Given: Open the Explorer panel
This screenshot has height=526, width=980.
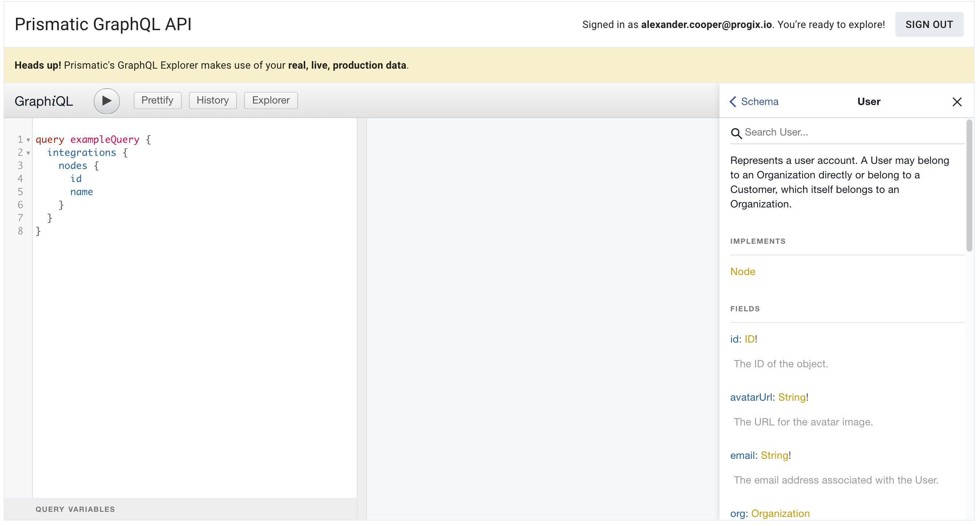Looking at the screenshot, I should tap(270, 100).
